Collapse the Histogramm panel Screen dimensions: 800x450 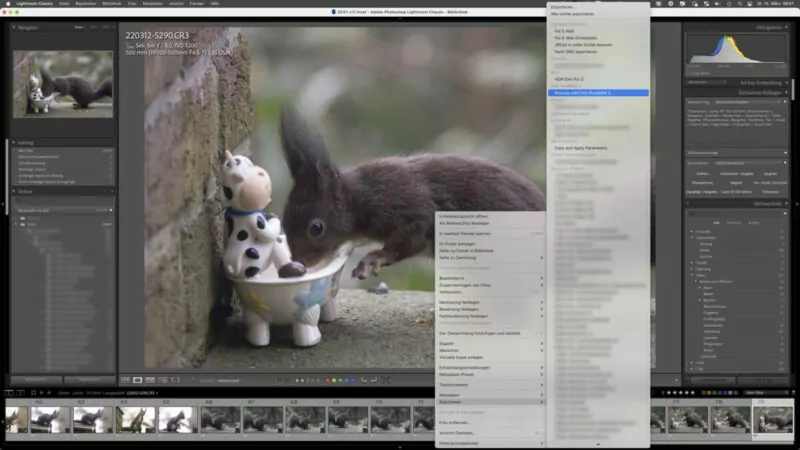click(786, 28)
